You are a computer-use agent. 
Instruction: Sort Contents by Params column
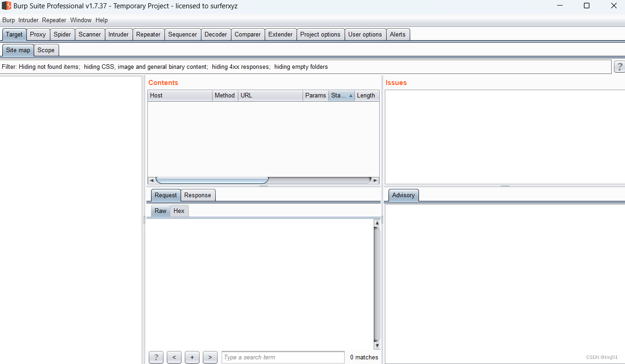coord(316,96)
